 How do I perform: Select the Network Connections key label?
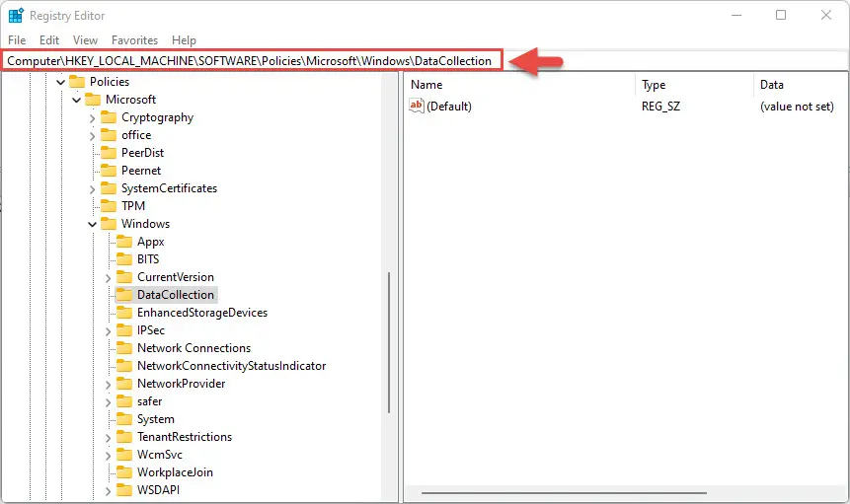(194, 348)
